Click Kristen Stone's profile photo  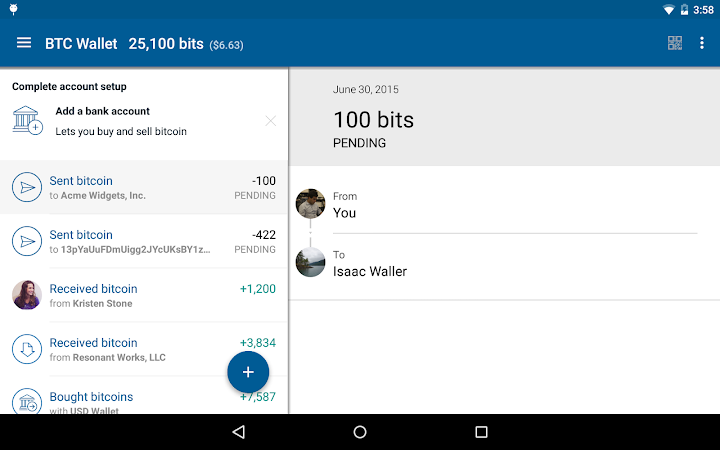[27, 295]
